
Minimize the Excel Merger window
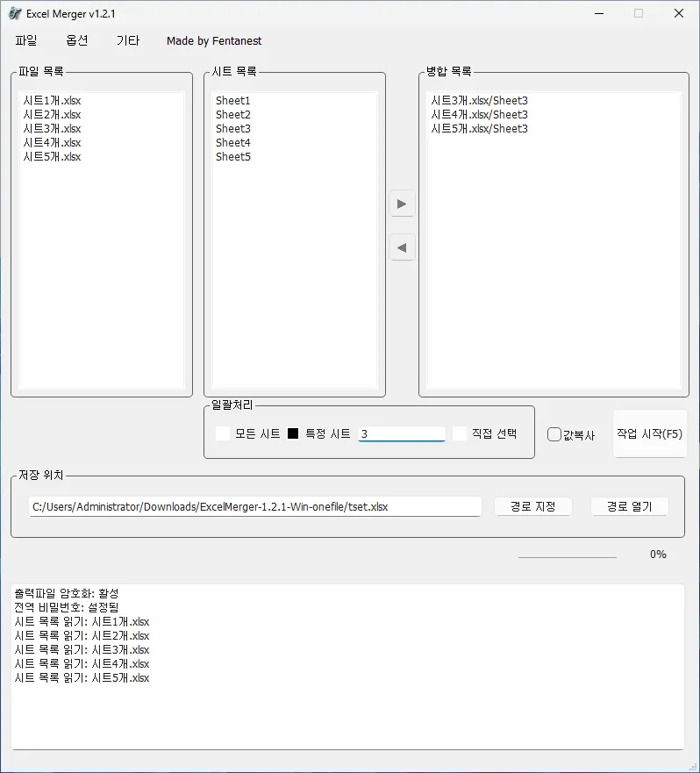click(x=599, y=13)
